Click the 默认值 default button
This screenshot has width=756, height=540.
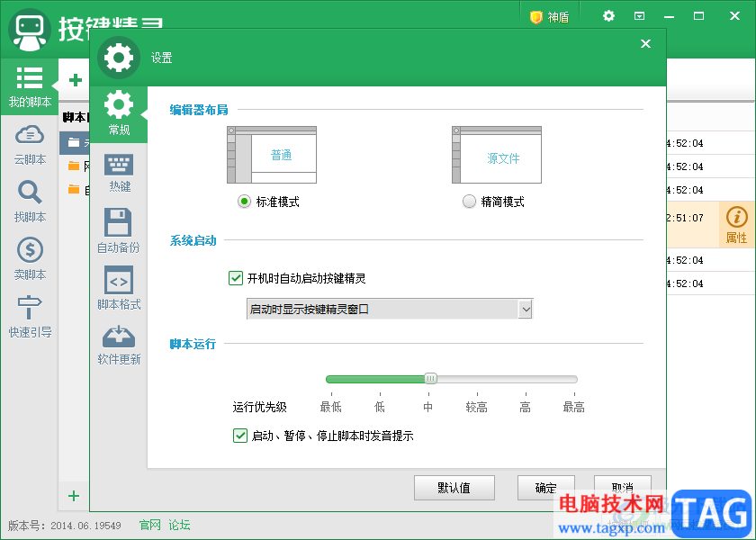454,488
